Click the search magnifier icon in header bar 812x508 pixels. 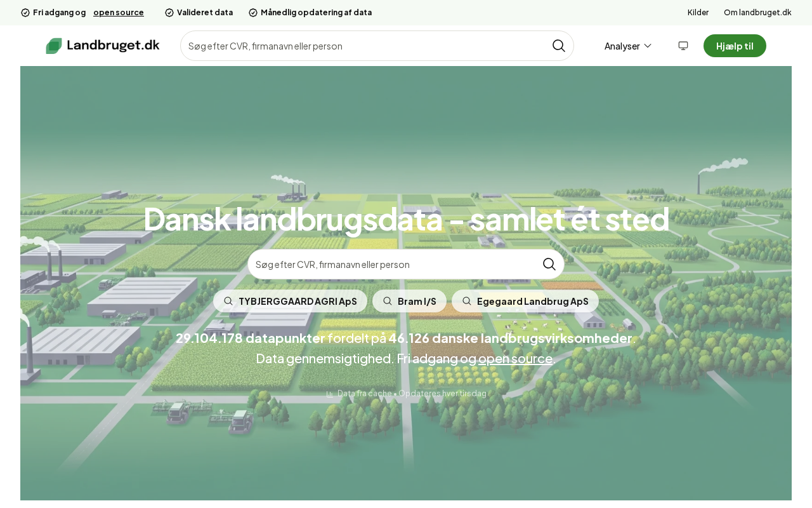pyautogui.click(x=559, y=46)
